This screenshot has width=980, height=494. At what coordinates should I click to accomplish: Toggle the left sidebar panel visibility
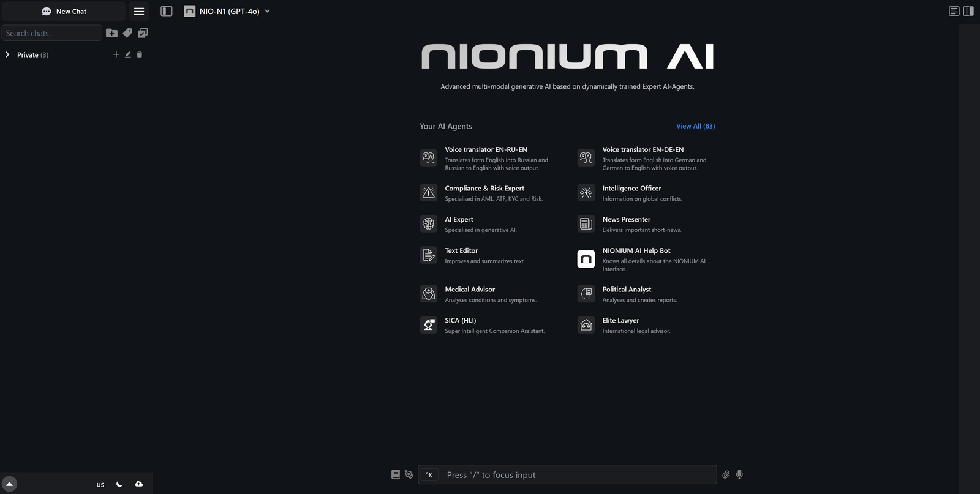167,11
